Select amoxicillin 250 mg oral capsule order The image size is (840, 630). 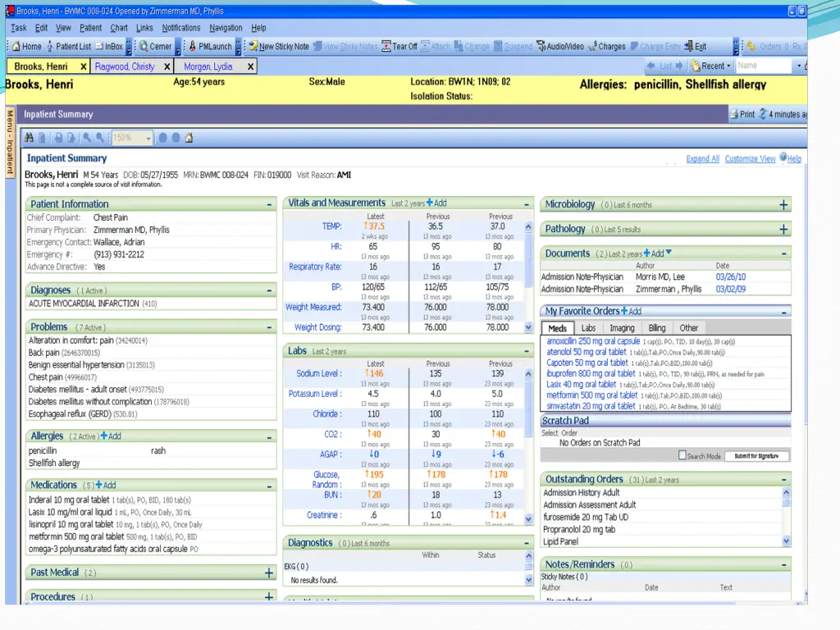[x=593, y=341]
